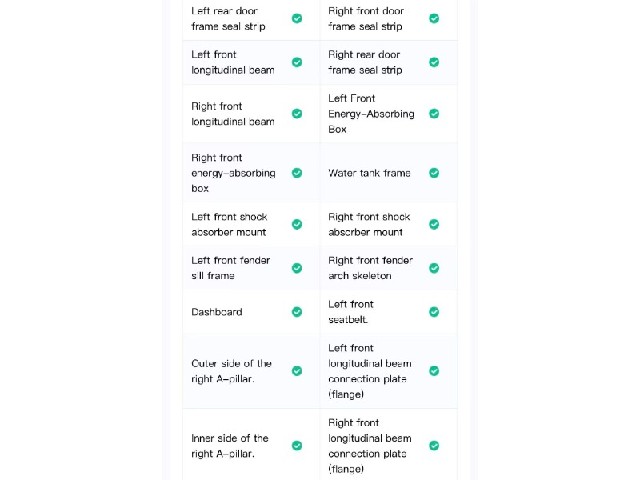
Task: Click the green check for Left rear door frame seal strip
Action: click(x=297, y=18)
